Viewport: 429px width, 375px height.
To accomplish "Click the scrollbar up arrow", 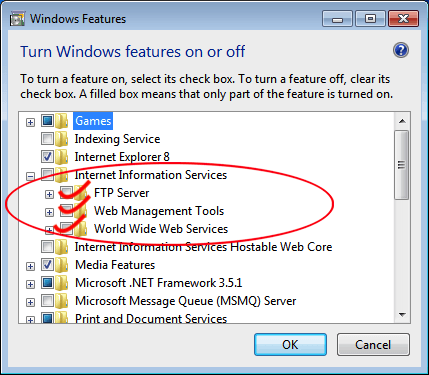I will pos(402,121).
